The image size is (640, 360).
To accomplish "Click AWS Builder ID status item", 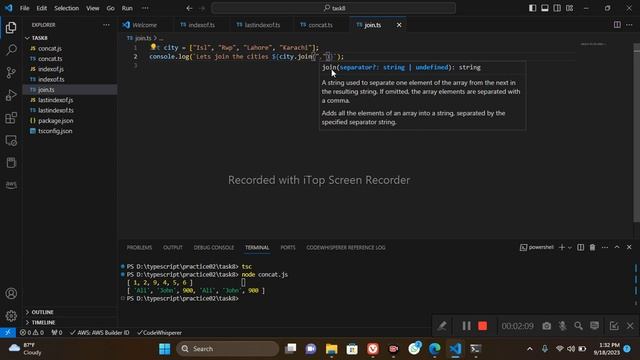I will click(100, 333).
